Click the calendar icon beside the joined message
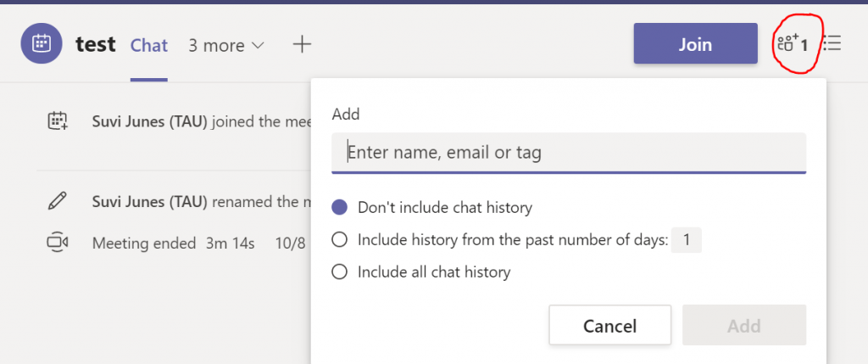This screenshot has height=364, width=868. (x=57, y=121)
